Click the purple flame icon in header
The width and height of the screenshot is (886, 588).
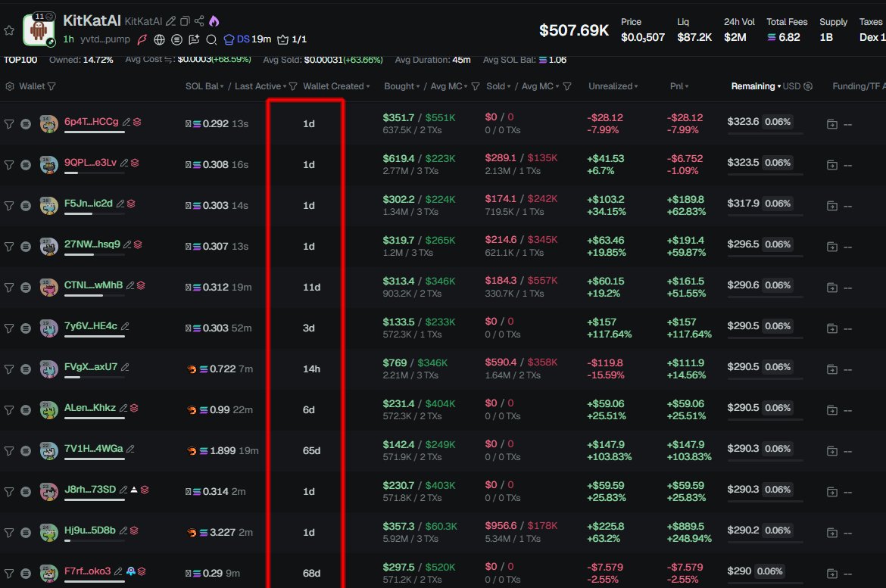pos(214,21)
